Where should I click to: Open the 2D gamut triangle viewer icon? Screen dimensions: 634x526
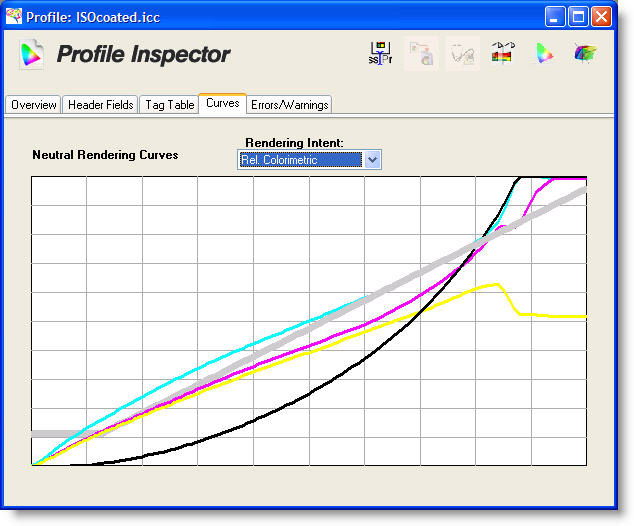544,54
